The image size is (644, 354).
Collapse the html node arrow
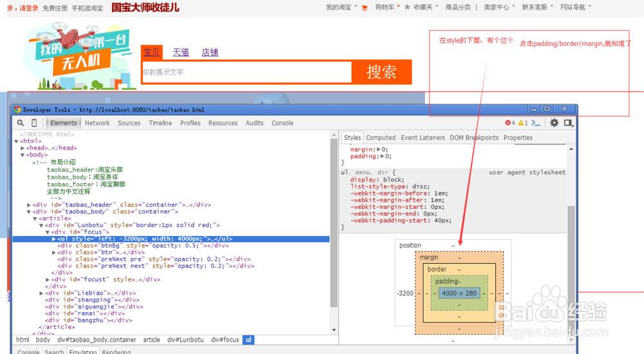tap(17, 141)
